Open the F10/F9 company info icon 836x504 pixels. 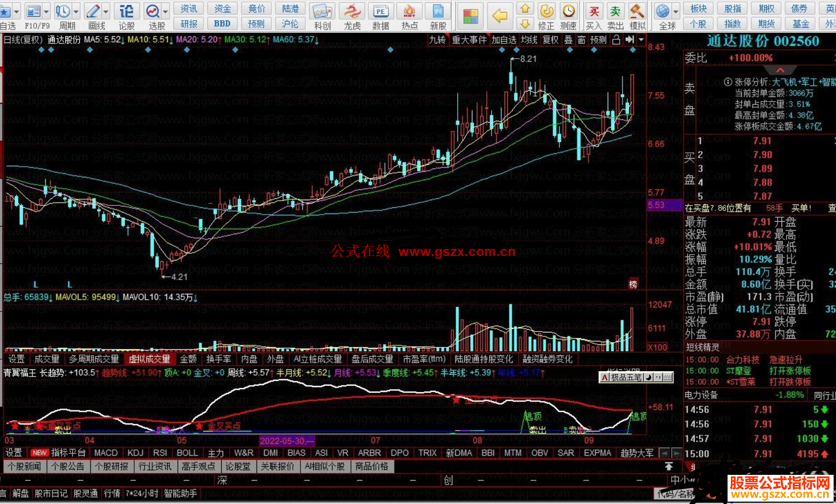point(34,11)
